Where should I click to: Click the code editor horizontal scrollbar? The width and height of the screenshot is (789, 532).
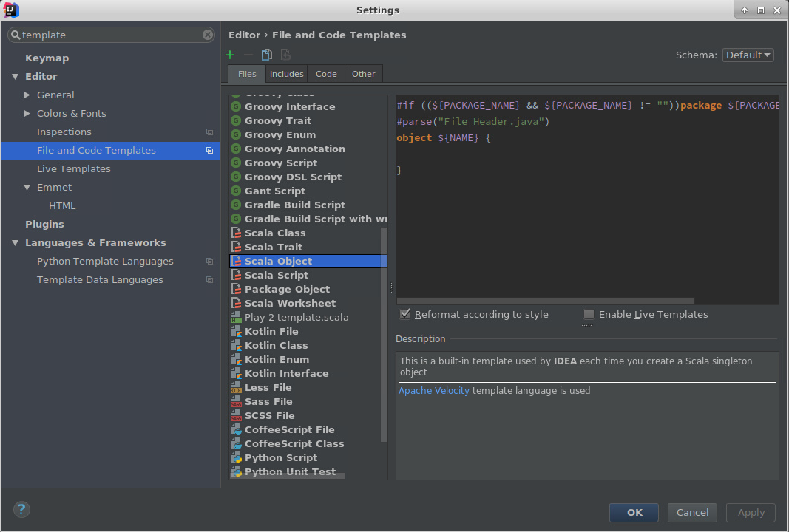546,301
